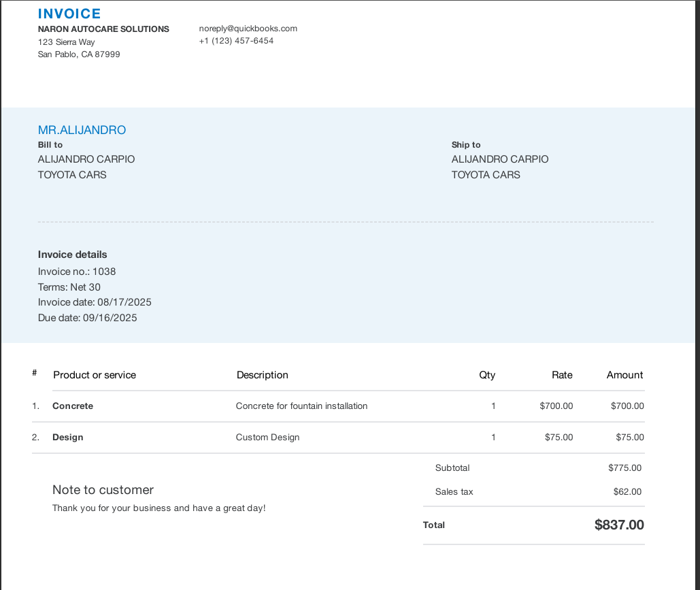Click the $75.00 amount for Design
700x590 pixels.
tap(629, 438)
